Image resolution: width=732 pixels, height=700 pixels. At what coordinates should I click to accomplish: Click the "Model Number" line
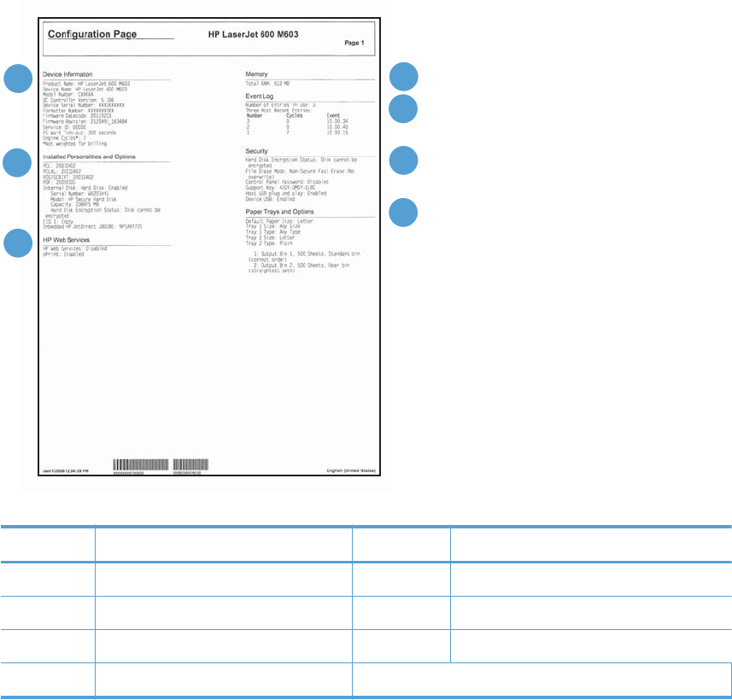tap(68, 94)
